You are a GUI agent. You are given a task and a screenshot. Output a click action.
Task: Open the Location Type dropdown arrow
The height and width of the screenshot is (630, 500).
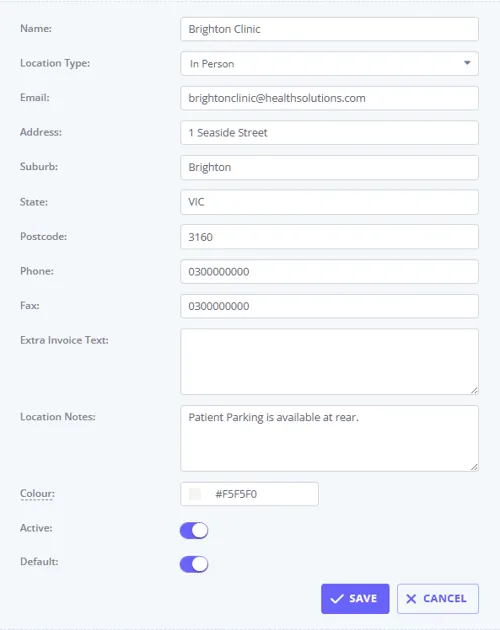tap(467, 63)
